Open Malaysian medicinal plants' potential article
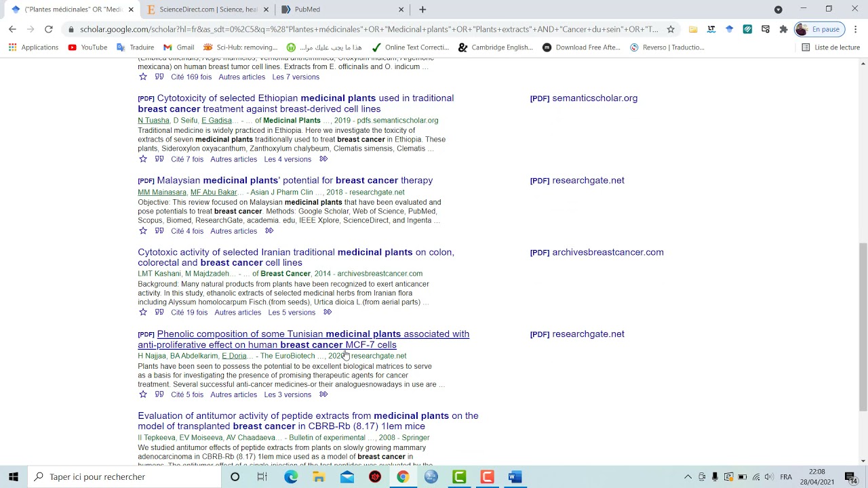This screenshot has height=488, width=868. 294,180
